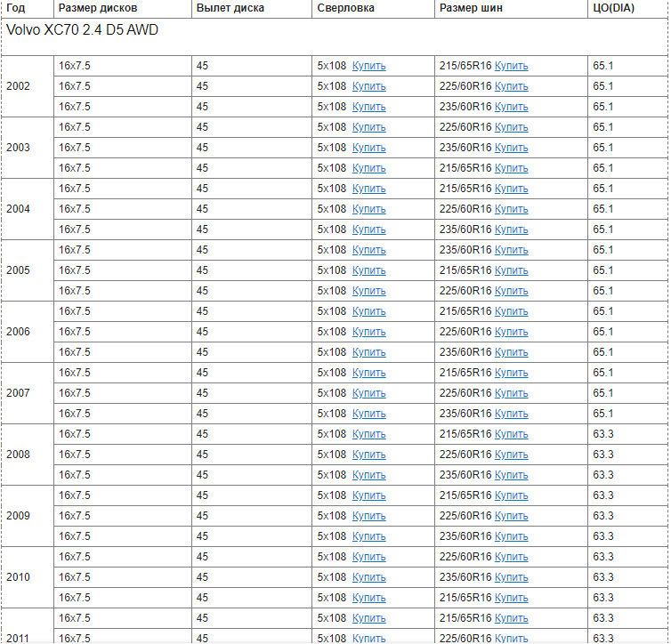Click Купить next to 225/60R16 in 2010
Image resolution: width=671 pixels, height=644 pixels.
512,557
